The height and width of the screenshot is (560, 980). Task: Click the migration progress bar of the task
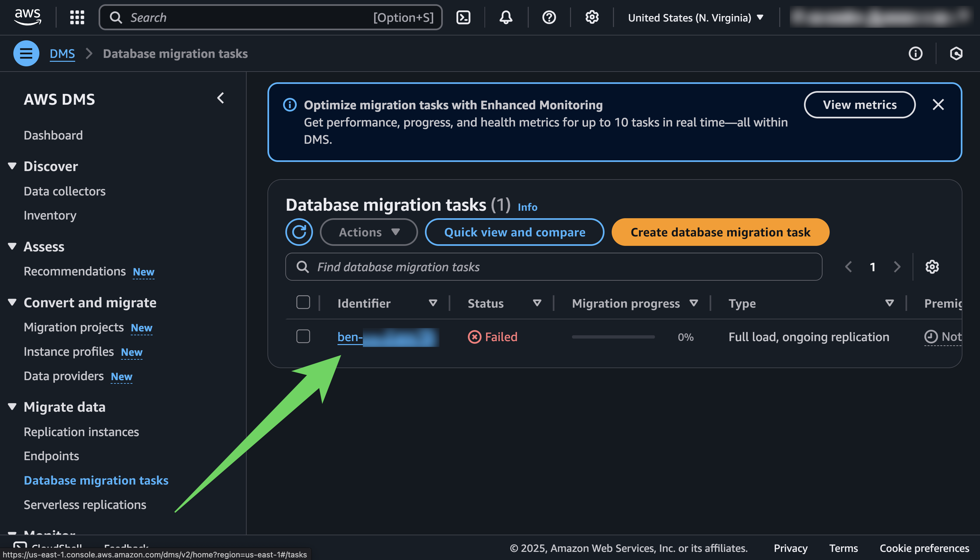coord(613,336)
